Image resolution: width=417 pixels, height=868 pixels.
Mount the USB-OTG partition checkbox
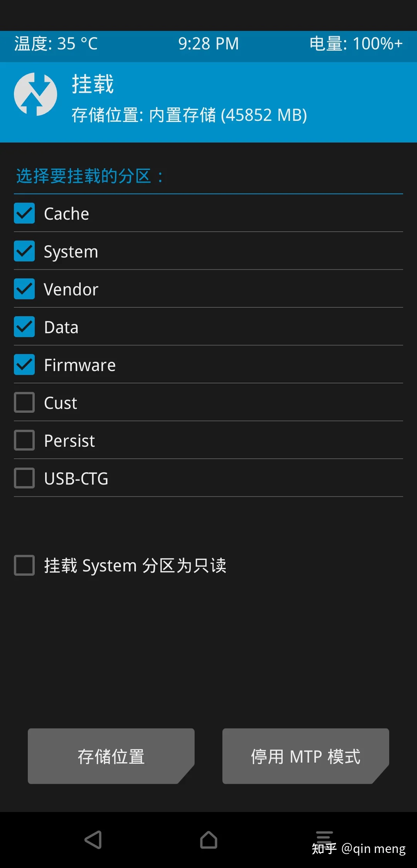(x=24, y=478)
